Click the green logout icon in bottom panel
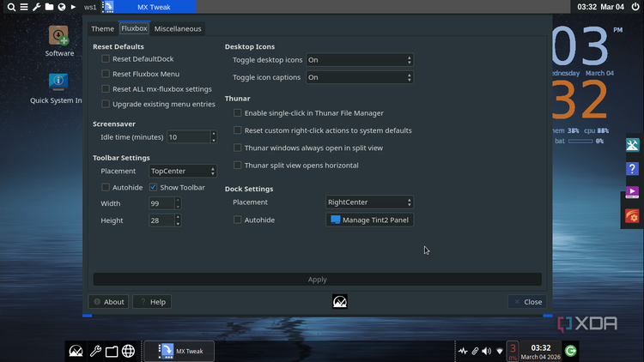This screenshot has height=362, width=644. pos(570,351)
